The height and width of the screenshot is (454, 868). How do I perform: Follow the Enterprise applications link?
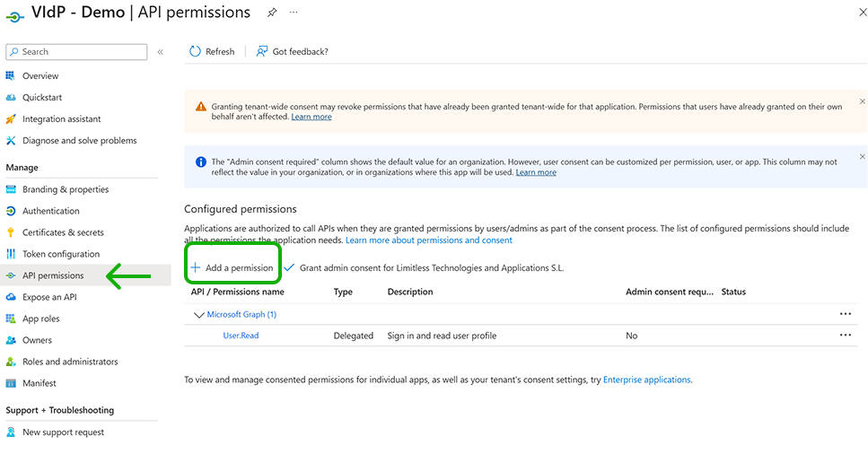pyautogui.click(x=647, y=380)
